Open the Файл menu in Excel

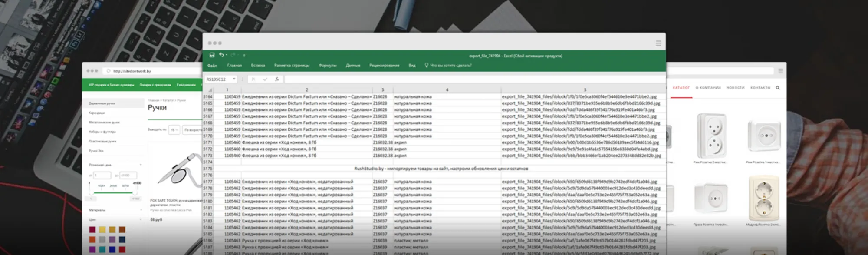pos(212,66)
